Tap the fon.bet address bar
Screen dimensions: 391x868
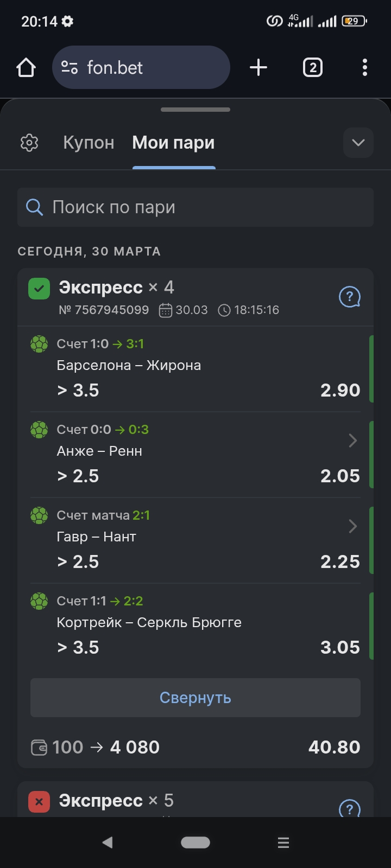click(x=141, y=68)
